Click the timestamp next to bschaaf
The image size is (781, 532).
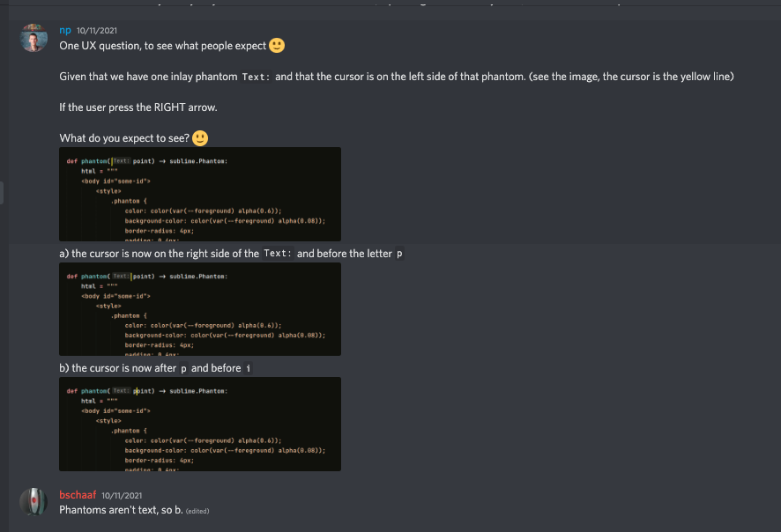(123, 495)
